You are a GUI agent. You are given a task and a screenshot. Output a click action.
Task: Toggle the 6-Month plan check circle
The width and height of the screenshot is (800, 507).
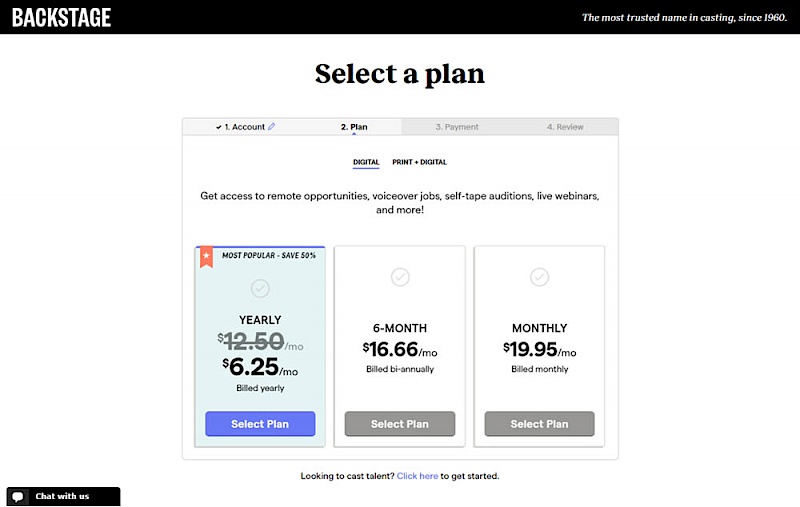(x=400, y=277)
